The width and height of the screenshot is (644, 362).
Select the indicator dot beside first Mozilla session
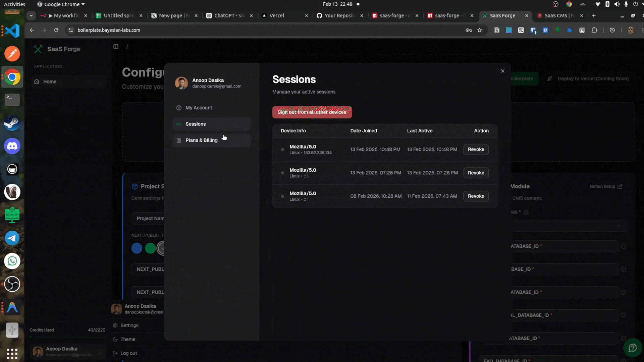tap(282, 149)
